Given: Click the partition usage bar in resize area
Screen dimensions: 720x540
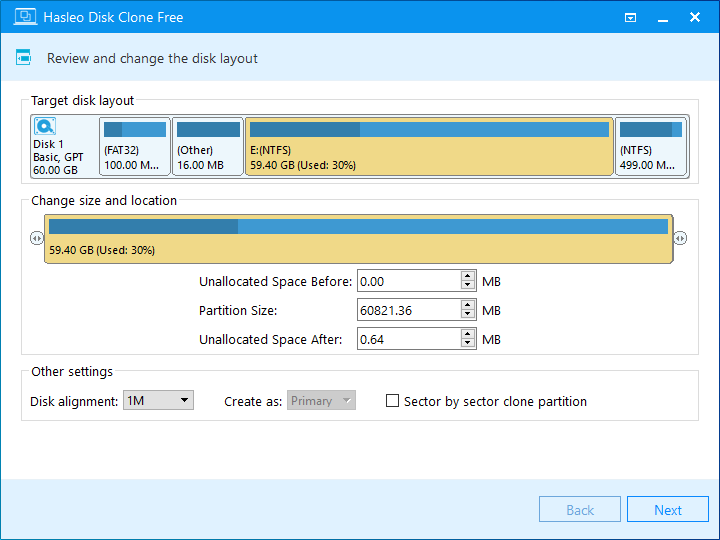Looking at the screenshot, I should [358, 227].
